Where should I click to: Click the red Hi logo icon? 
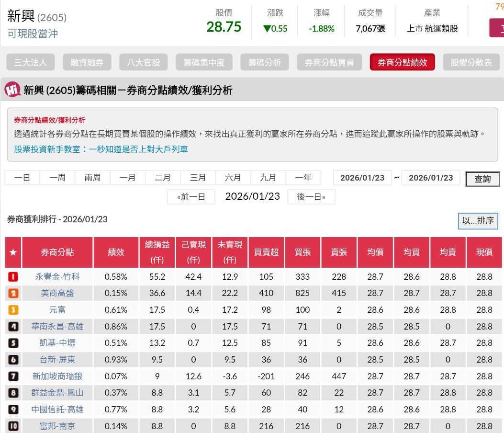pyautogui.click(x=12, y=90)
